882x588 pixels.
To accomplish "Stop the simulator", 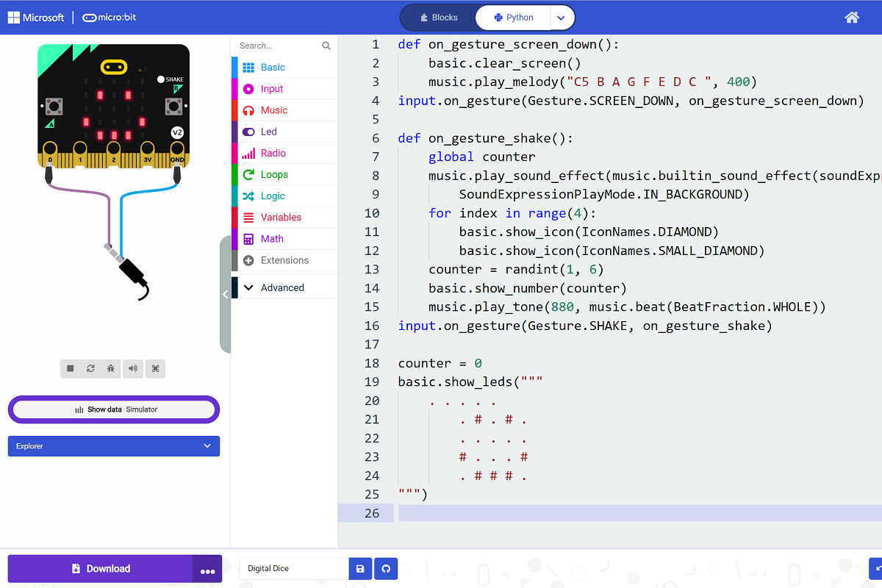I will click(71, 368).
